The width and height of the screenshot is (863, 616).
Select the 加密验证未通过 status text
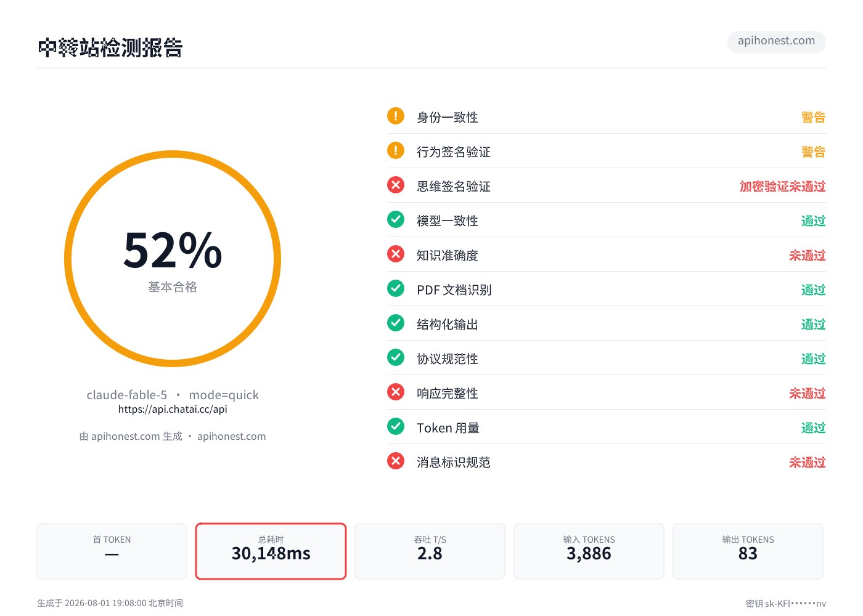(x=782, y=187)
